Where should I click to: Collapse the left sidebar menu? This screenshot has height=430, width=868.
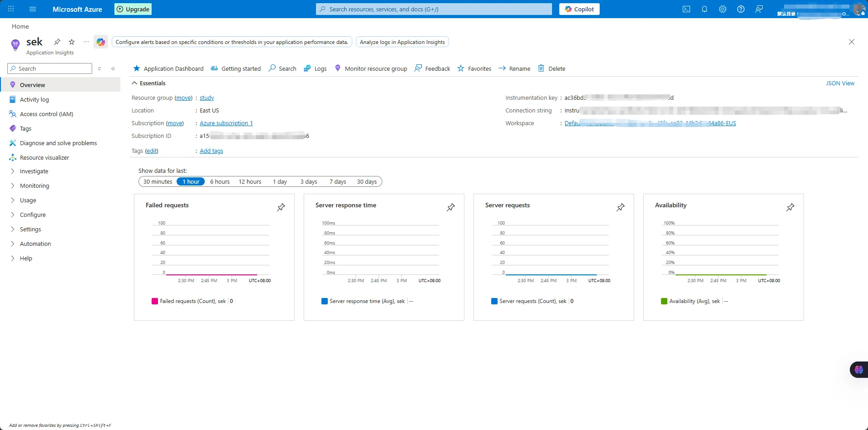pos(113,68)
